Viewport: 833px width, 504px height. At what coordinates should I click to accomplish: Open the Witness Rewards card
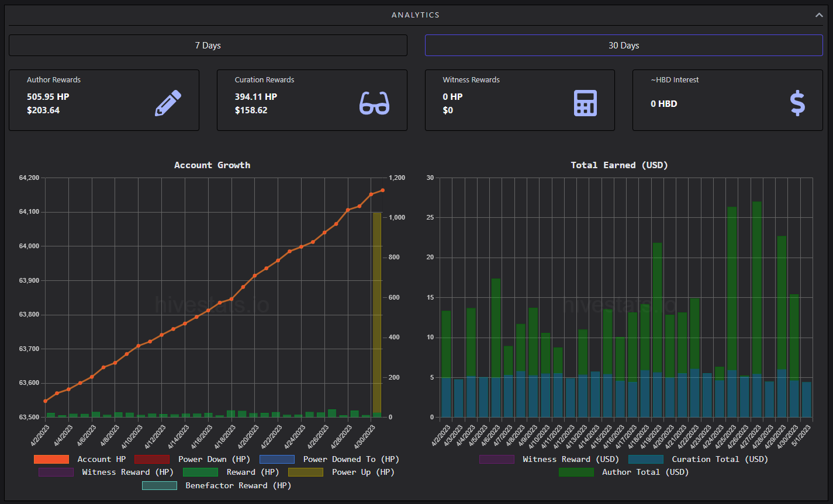coord(520,100)
